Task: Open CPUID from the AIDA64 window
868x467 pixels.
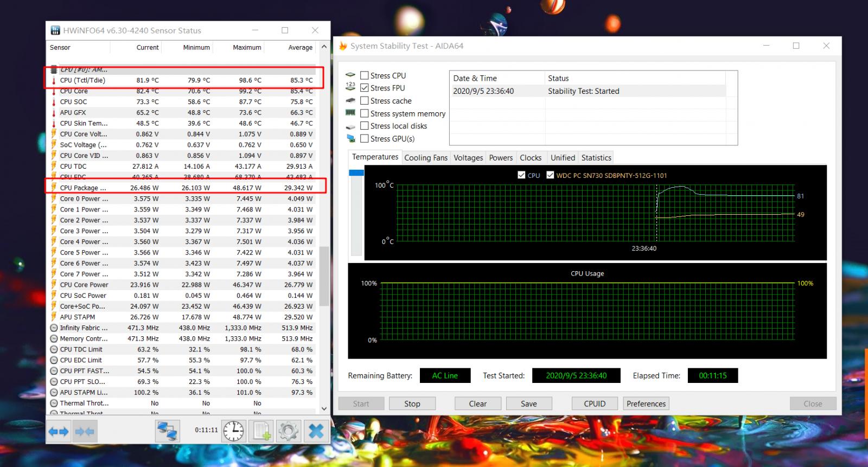Action: tap(595, 404)
